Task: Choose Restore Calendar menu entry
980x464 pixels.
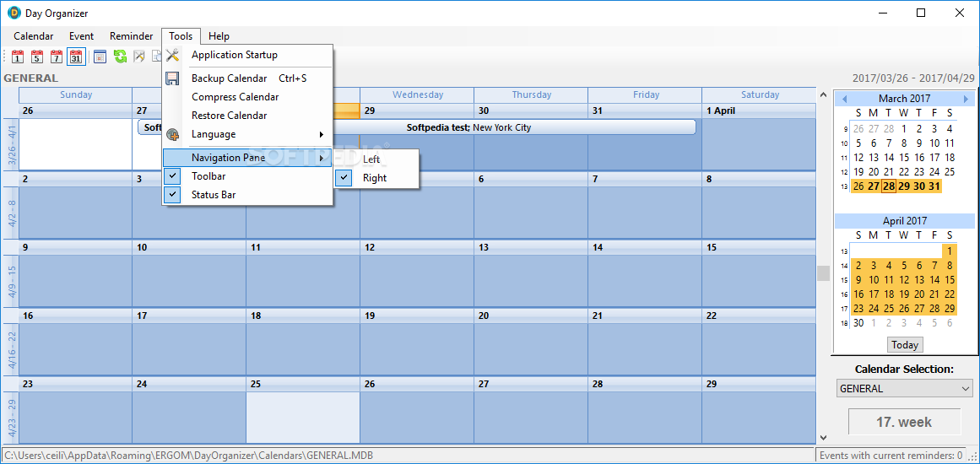Action: tap(247, 116)
